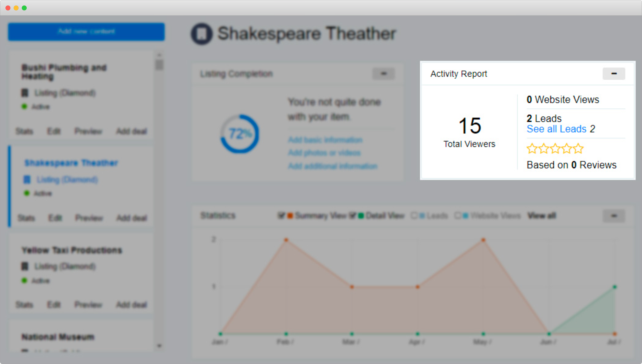Screen dimensions: 642x364
Task: Select Yellow Taxi Productions listing
Action: click(72, 250)
